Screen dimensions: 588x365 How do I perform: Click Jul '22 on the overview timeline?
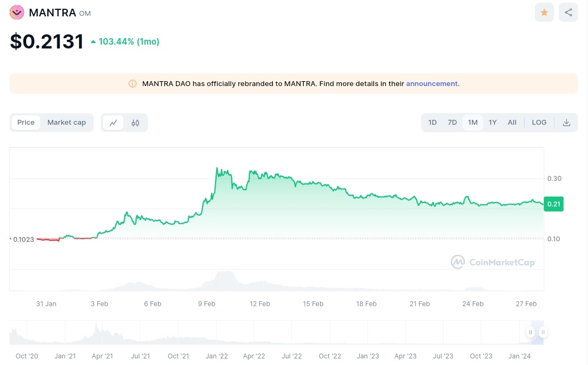[x=292, y=356]
